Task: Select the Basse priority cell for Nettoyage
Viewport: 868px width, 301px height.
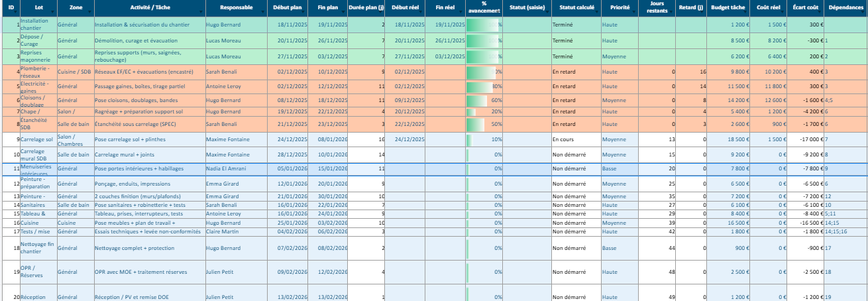Action: click(x=620, y=248)
